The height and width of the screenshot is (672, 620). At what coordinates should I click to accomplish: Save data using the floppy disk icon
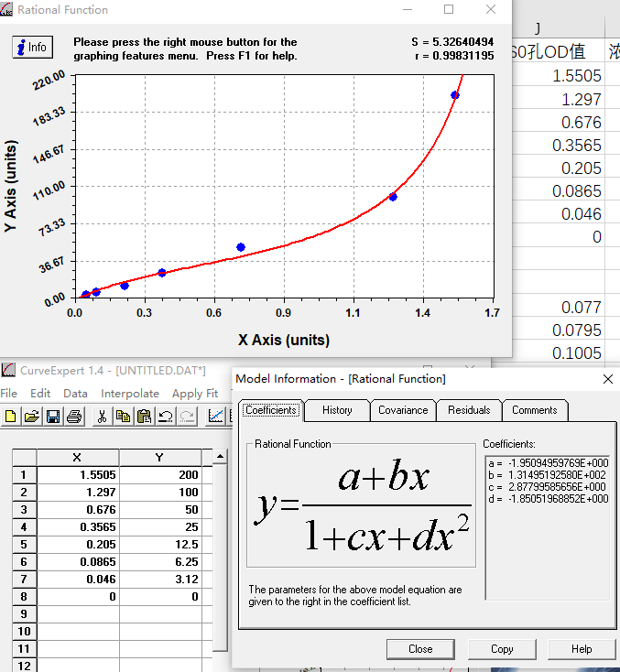coord(53,417)
